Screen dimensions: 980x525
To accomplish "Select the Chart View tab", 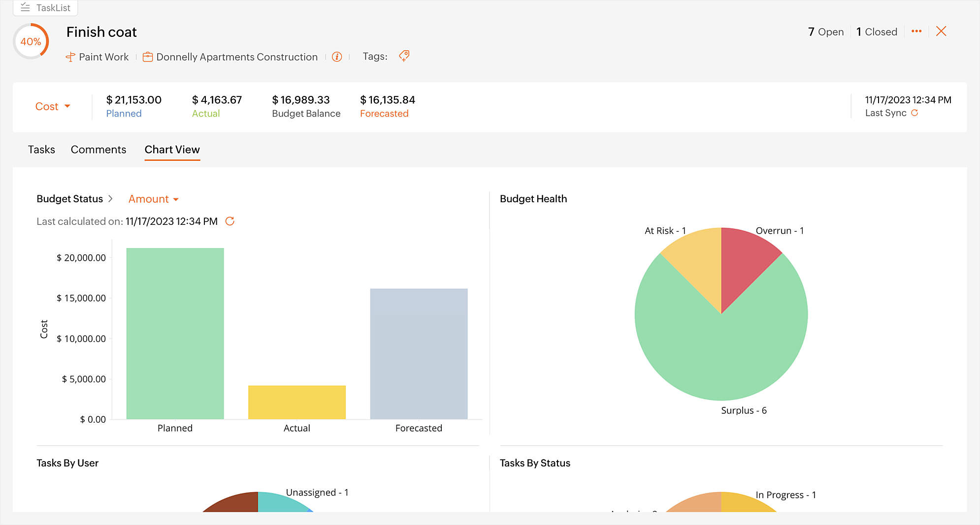I will [172, 150].
